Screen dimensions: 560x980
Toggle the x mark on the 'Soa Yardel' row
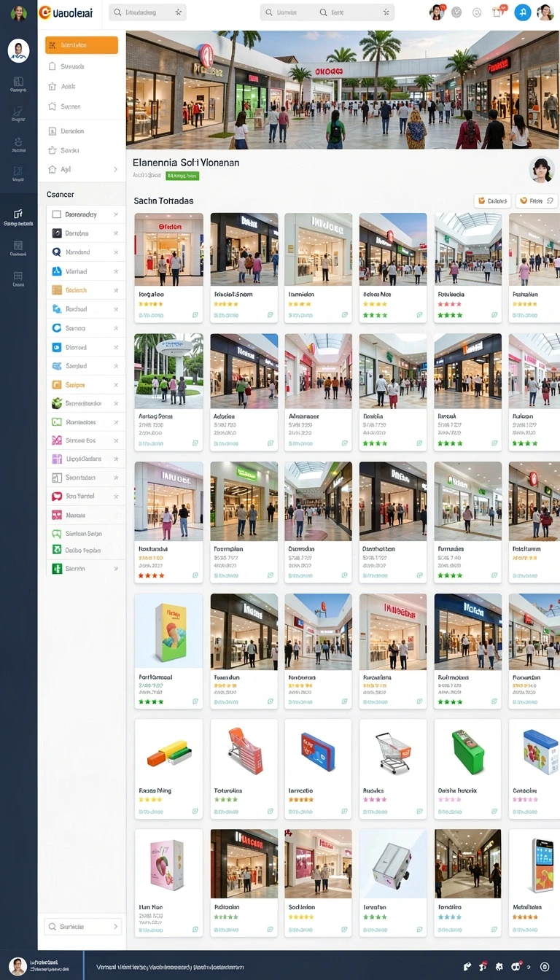[115, 496]
